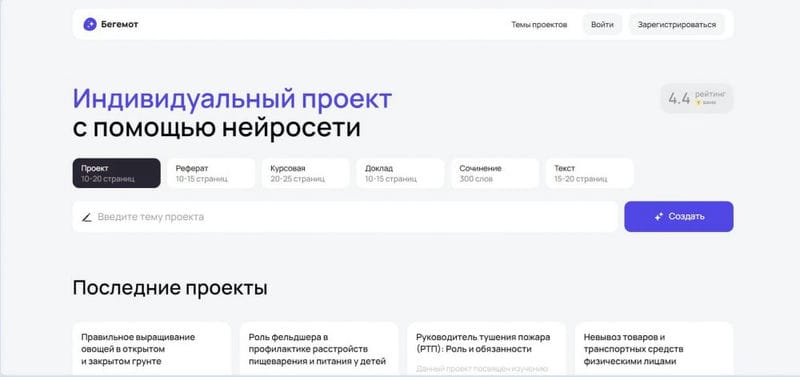The height and width of the screenshot is (377, 800).
Task: Focus the Введите тему проекта field
Action: pyautogui.click(x=345, y=217)
